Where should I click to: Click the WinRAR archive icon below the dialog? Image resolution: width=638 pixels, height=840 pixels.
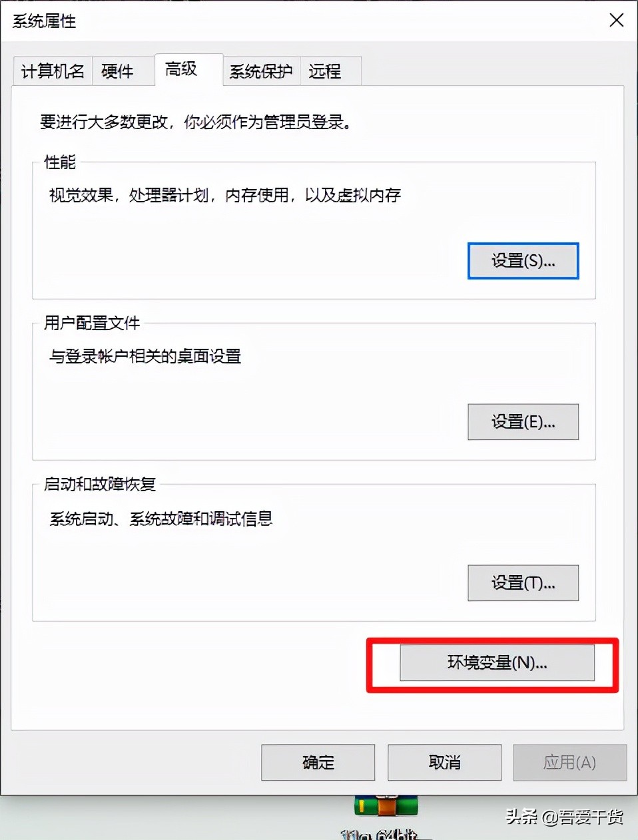pyautogui.click(x=387, y=805)
